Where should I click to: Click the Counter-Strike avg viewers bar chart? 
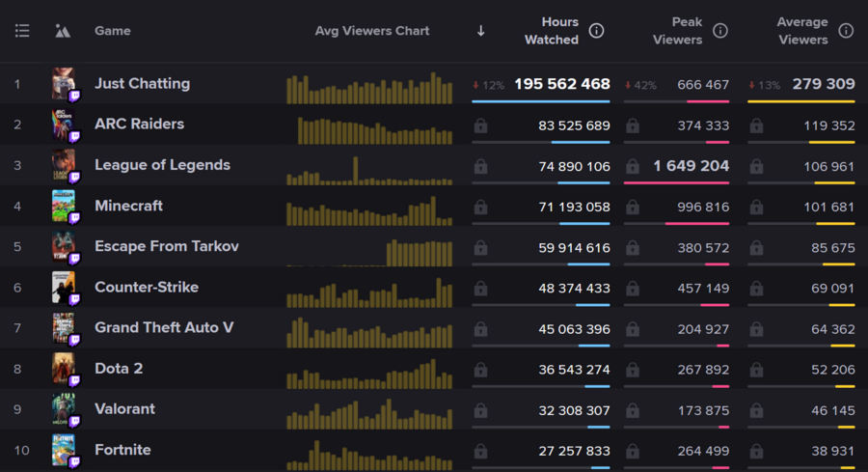(369, 289)
